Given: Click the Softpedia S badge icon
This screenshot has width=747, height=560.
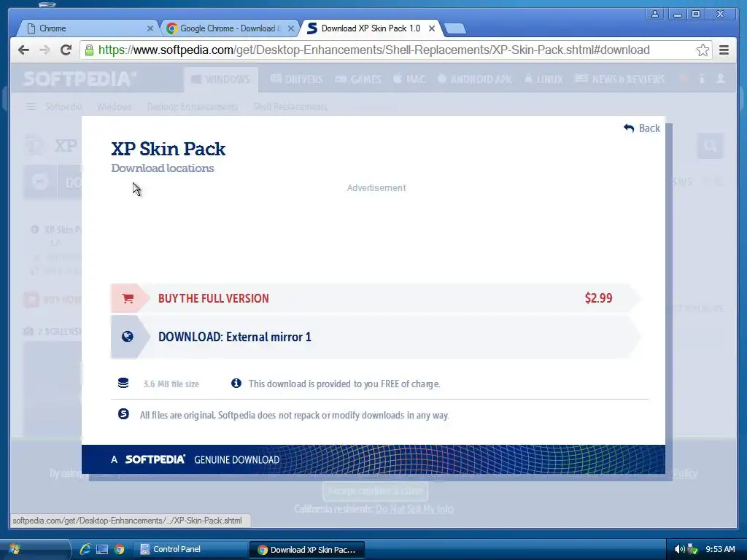Looking at the screenshot, I should (123, 414).
